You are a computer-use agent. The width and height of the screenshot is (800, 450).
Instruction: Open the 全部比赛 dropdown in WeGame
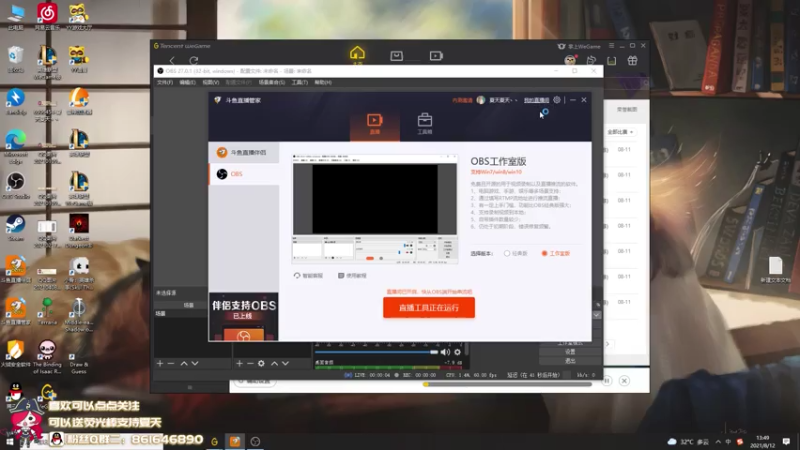tap(619, 132)
